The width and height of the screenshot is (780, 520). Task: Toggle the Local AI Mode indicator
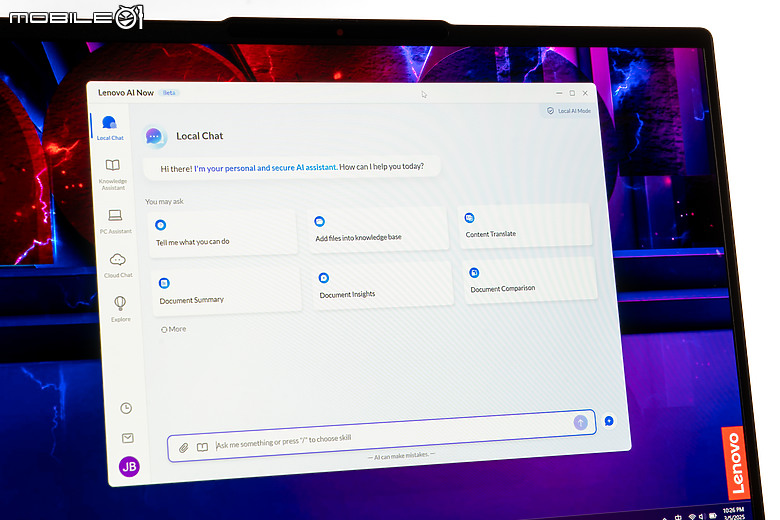coord(569,110)
